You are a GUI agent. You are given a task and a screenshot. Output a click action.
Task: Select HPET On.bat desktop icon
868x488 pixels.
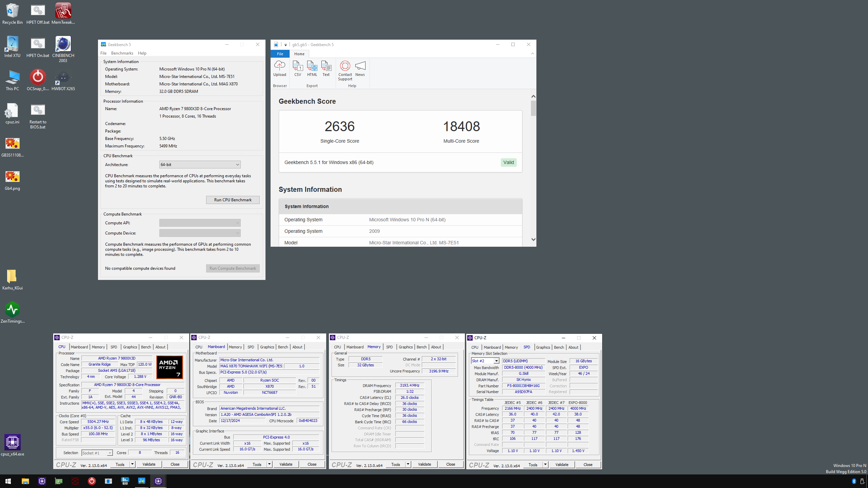[38, 47]
